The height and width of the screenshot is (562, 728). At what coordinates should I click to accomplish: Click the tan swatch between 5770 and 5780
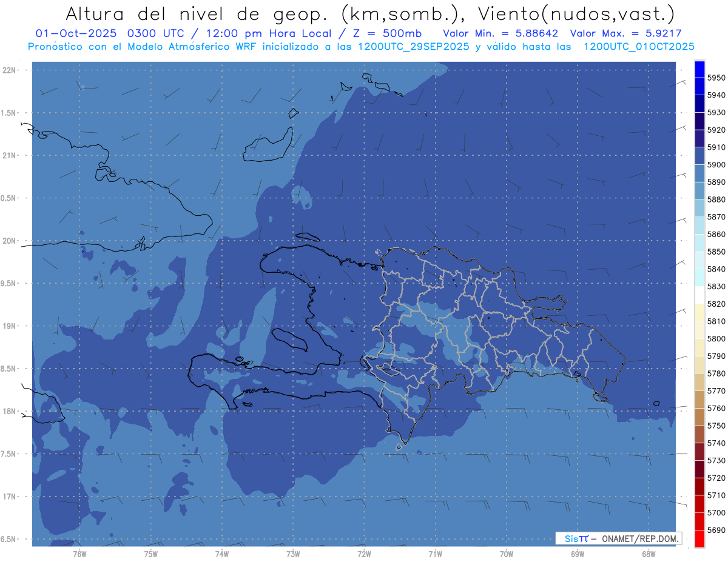(x=699, y=382)
